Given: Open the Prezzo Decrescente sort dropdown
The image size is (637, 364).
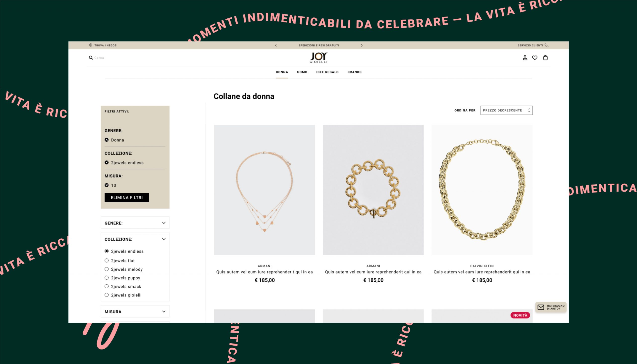Looking at the screenshot, I should pyautogui.click(x=507, y=110).
